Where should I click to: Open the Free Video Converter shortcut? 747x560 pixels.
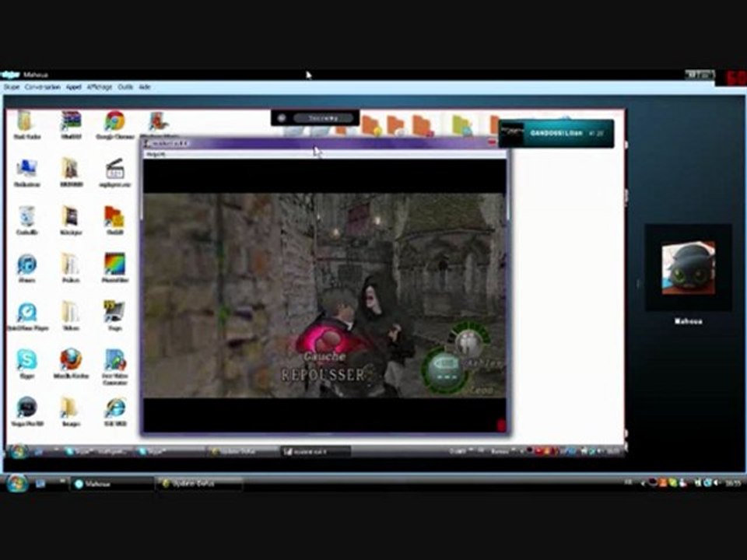tap(115, 366)
